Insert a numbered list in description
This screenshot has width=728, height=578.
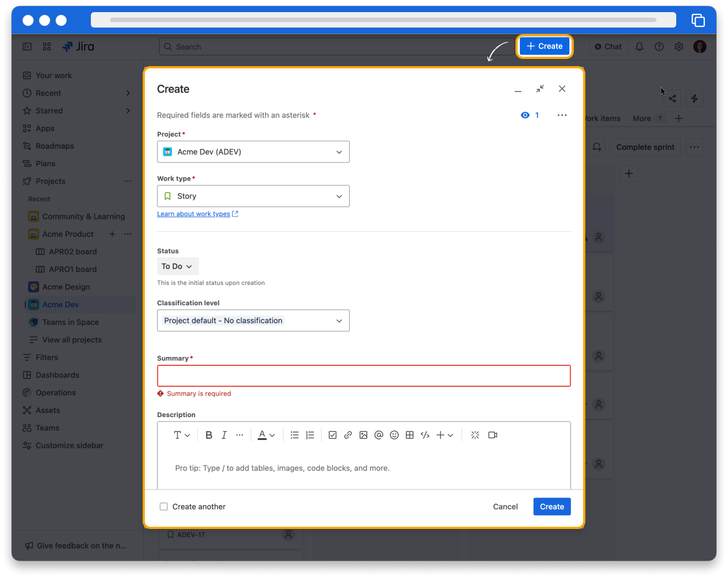tap(310, 435)
